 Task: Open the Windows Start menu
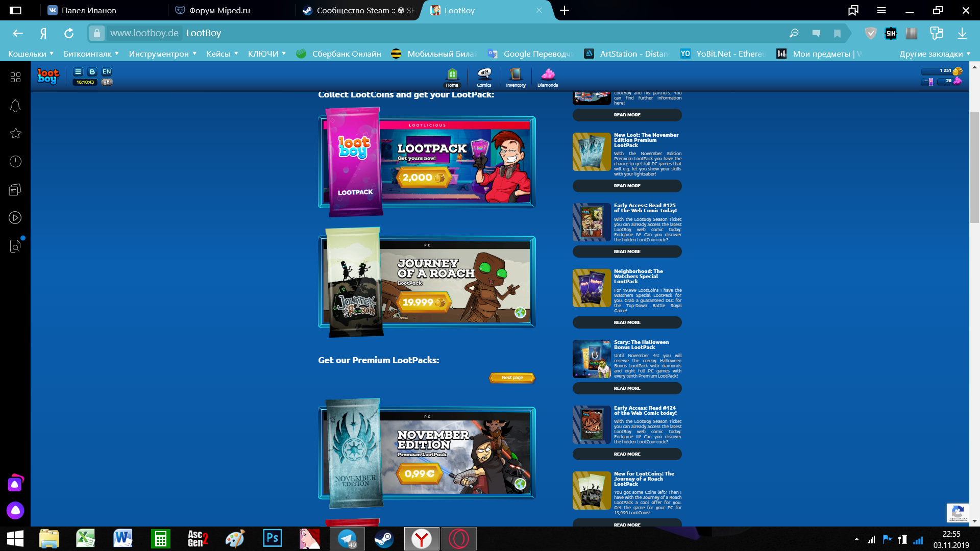coord(15,539)
